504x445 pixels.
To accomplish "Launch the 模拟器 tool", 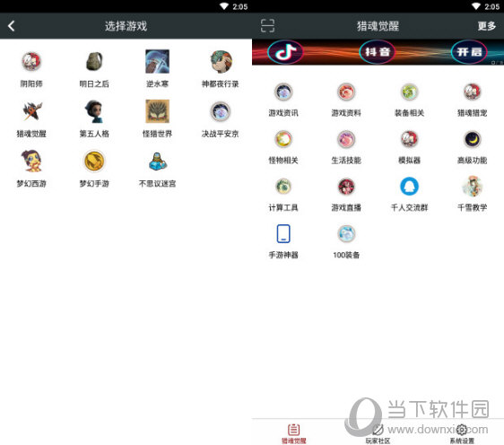I will pyautogui.click(x=409, y=139).
